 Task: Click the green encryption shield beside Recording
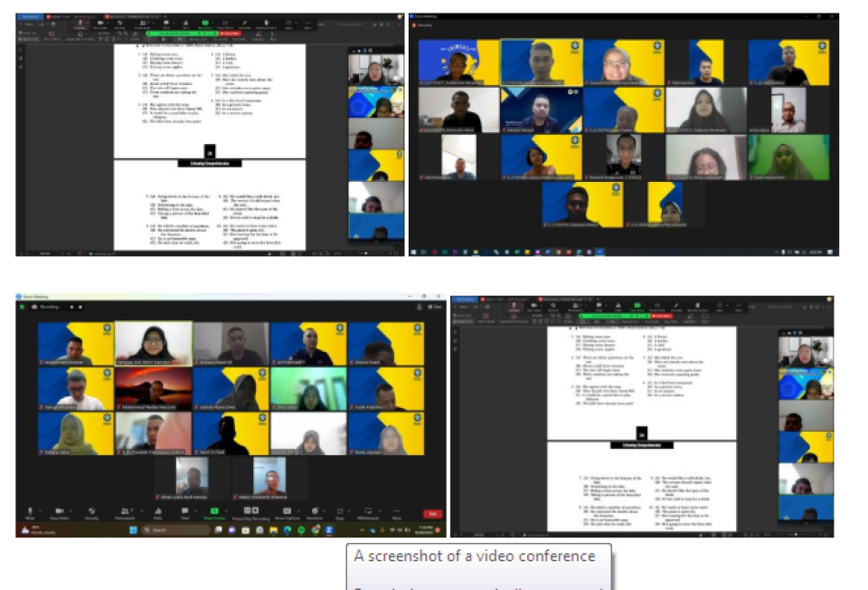pyautogui.click(x=22, y=307)
